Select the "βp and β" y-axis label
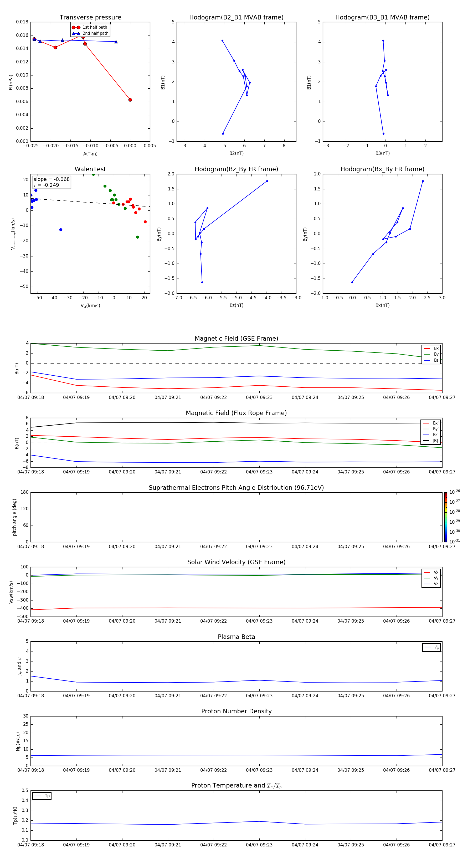Image resolution: width=473 pixels, height=868 pixels. coord(20,666)
